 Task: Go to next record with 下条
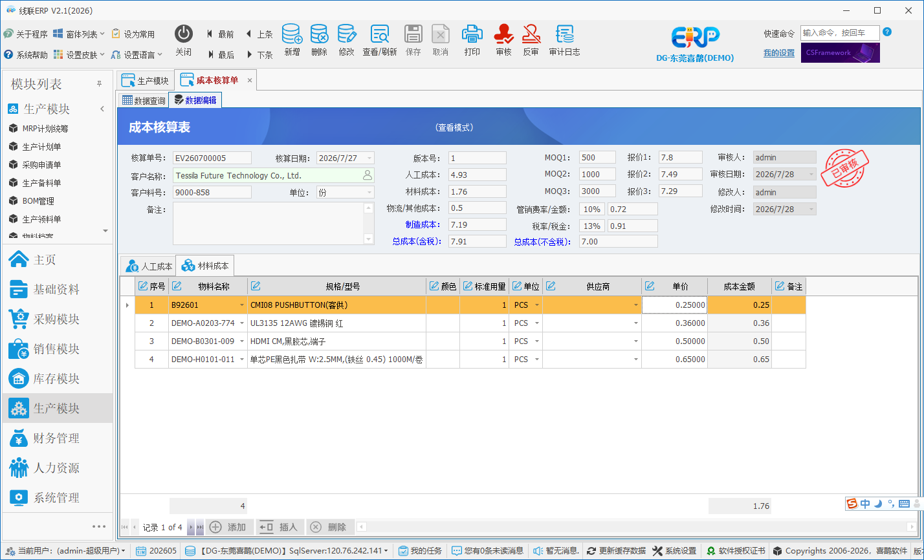coord(259,55)
